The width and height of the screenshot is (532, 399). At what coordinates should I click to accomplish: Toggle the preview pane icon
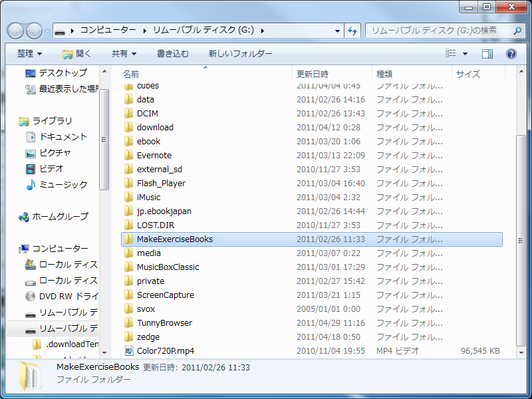tap(487, 54)
